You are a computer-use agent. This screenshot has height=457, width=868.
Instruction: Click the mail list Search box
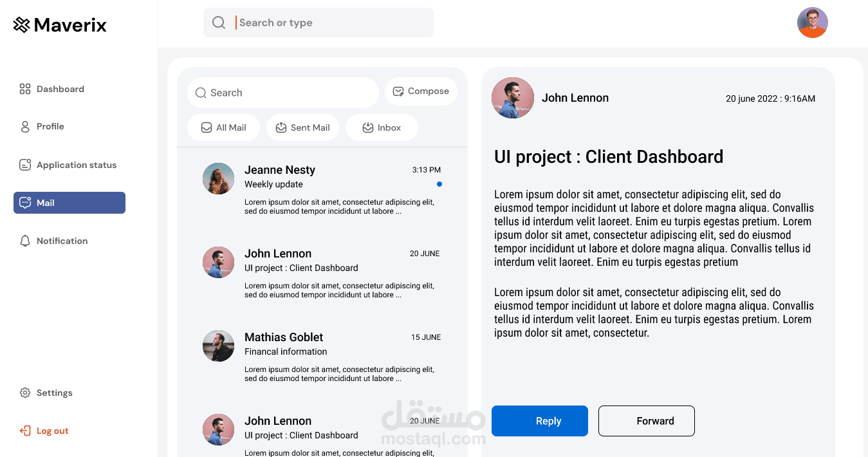pos(283,93)
